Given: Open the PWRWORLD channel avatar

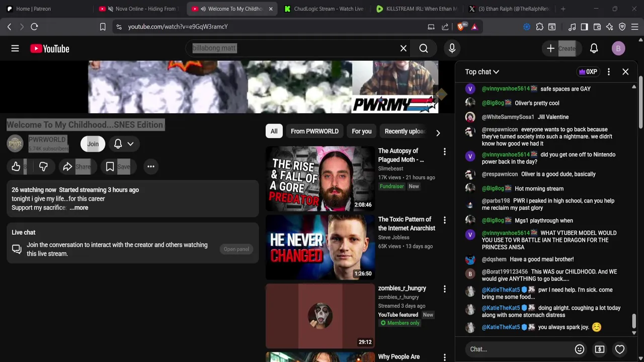Looking at the screenshot, I should (15, 144).
